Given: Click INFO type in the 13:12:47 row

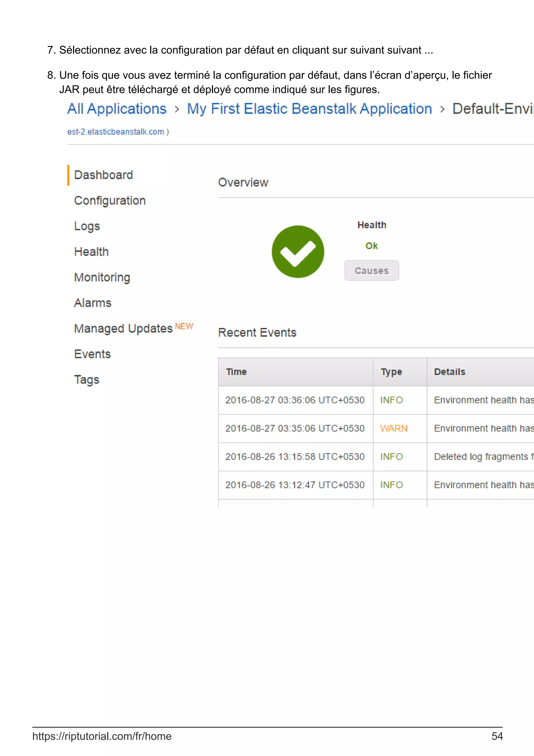Looking at the screenshot, I should (x=392, y=485).
